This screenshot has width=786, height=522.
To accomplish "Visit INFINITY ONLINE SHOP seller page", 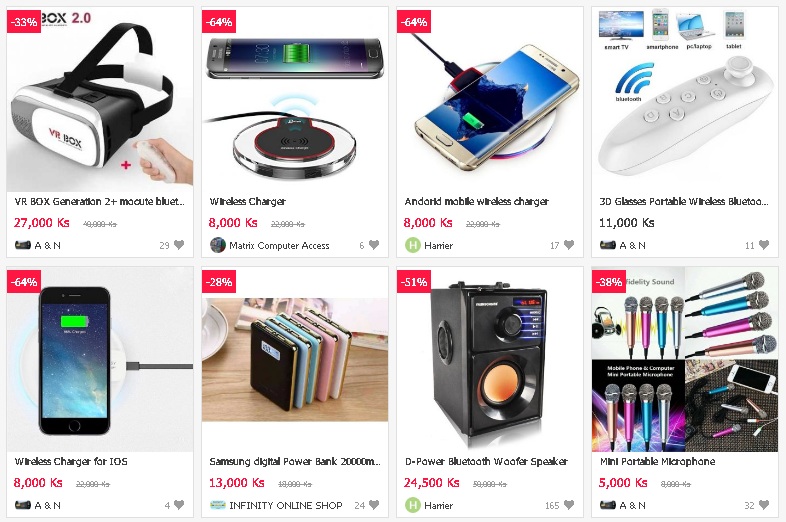I will pyautogui.click(x=286, y=505).
